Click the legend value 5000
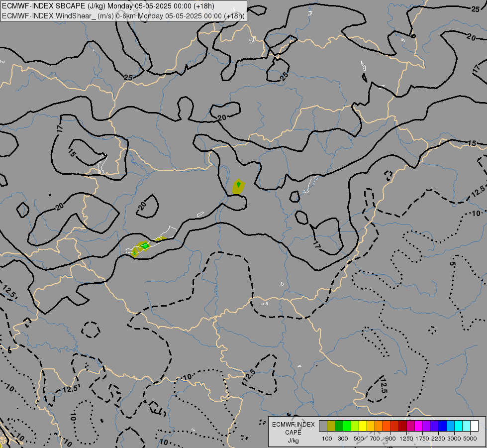 [470, 439]
